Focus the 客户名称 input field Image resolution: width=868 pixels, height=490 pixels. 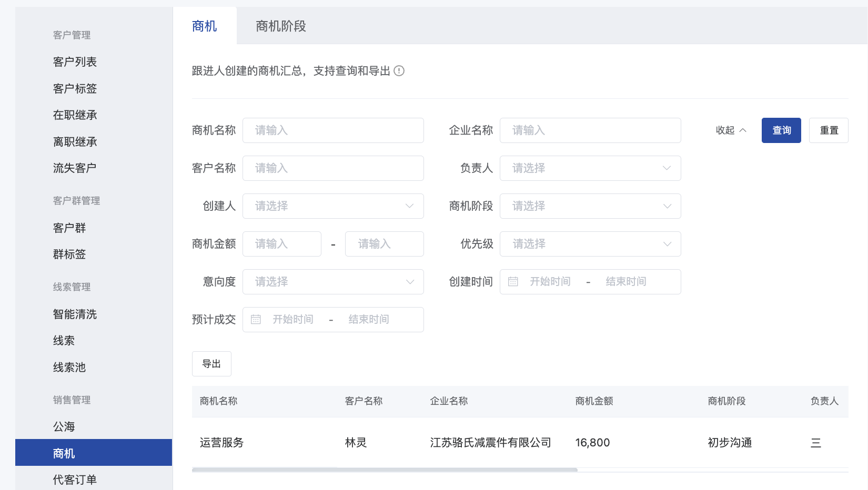pyautogui.click(x=333, y=168)
